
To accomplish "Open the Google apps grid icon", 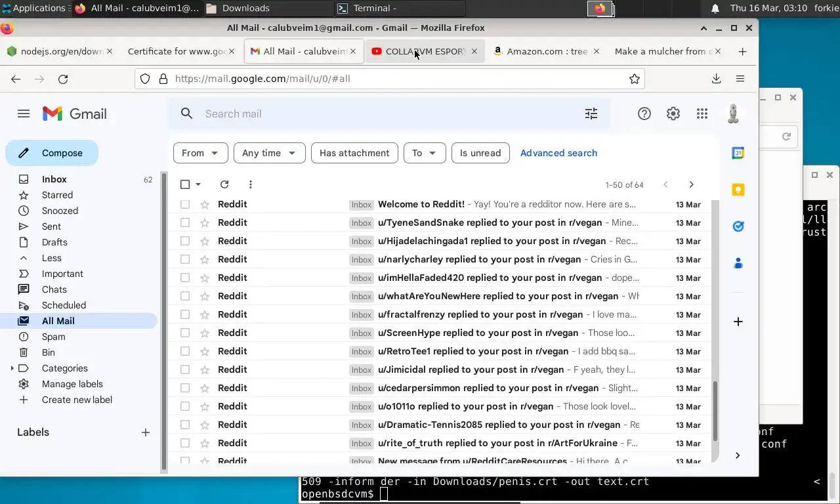I will (x=702, y=114).
